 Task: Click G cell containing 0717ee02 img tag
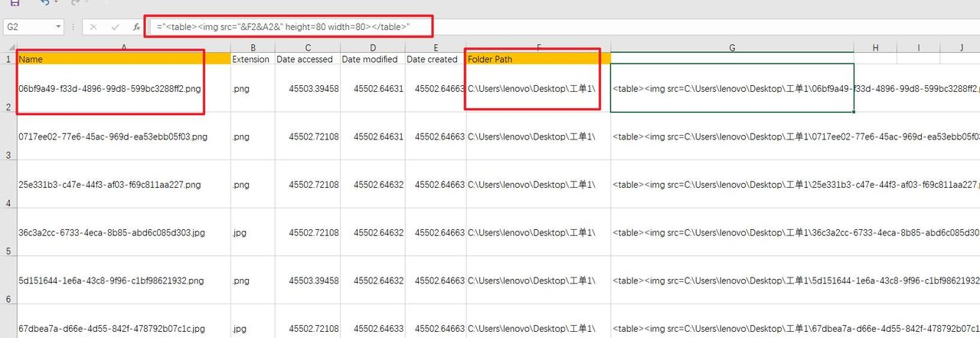pos(732,136)
